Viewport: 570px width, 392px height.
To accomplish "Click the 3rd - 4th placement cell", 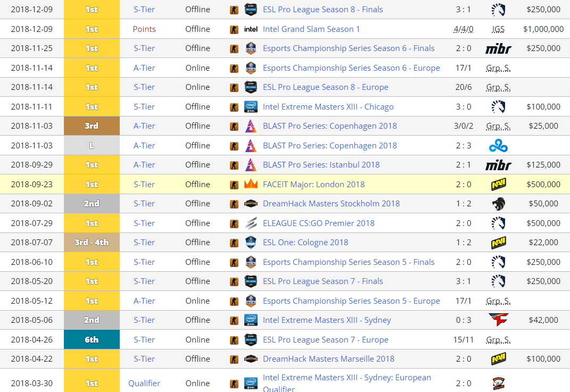I will (x=92, y=243).
